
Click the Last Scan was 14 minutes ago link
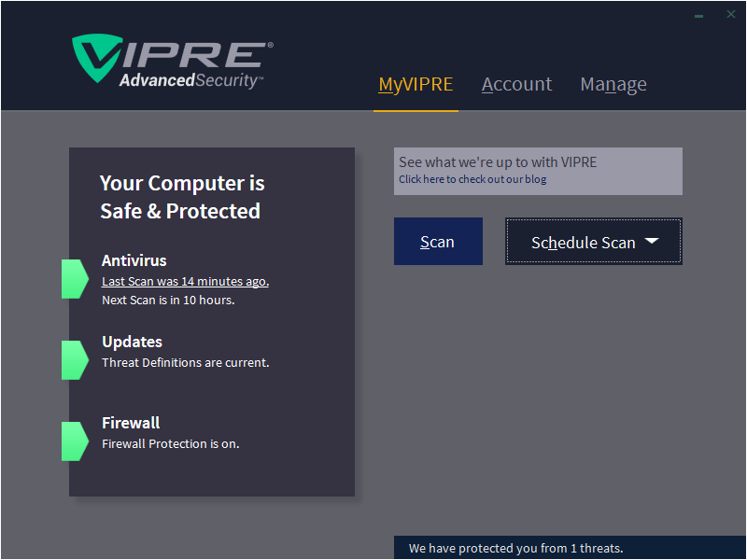(x=185, y=281)
